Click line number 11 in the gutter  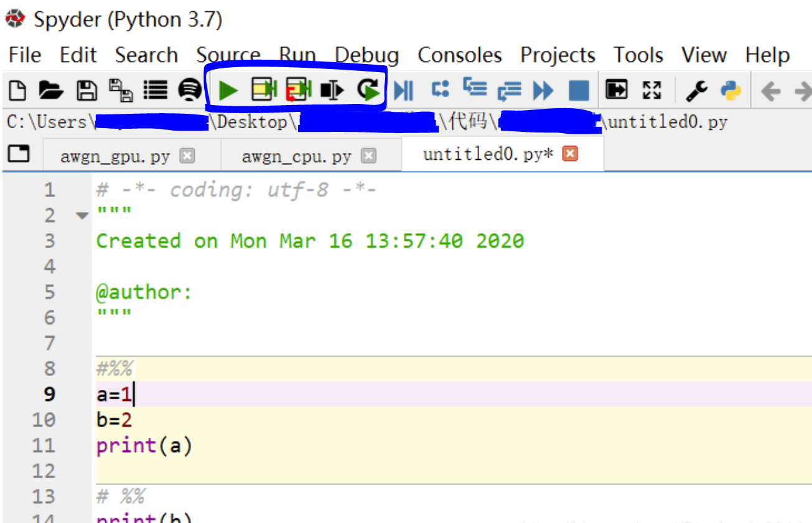pos(44,446)
